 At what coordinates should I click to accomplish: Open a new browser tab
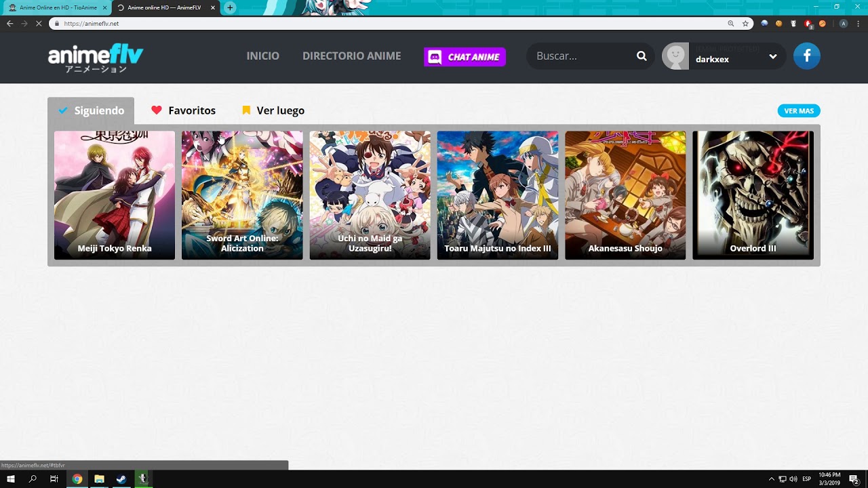230,7
